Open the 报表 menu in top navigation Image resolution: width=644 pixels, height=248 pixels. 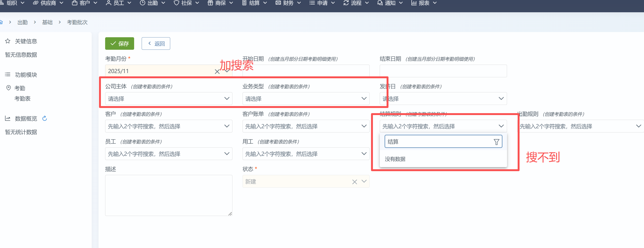[424, 3]
